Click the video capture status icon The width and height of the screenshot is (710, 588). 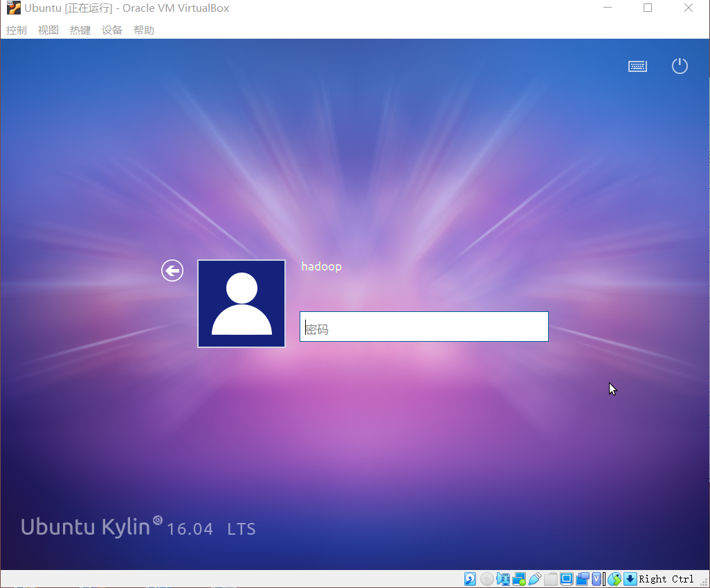582,579
